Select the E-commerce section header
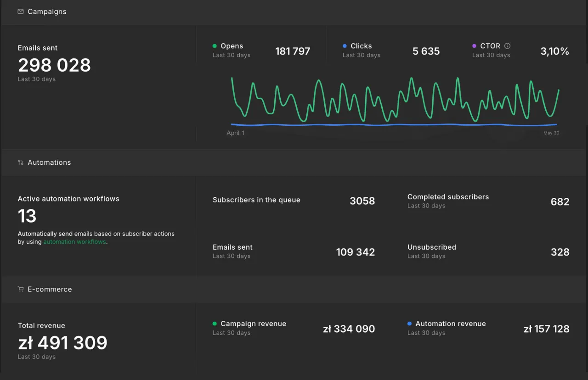The height and width of the screenshot is (380, 588). click(294, 289)
